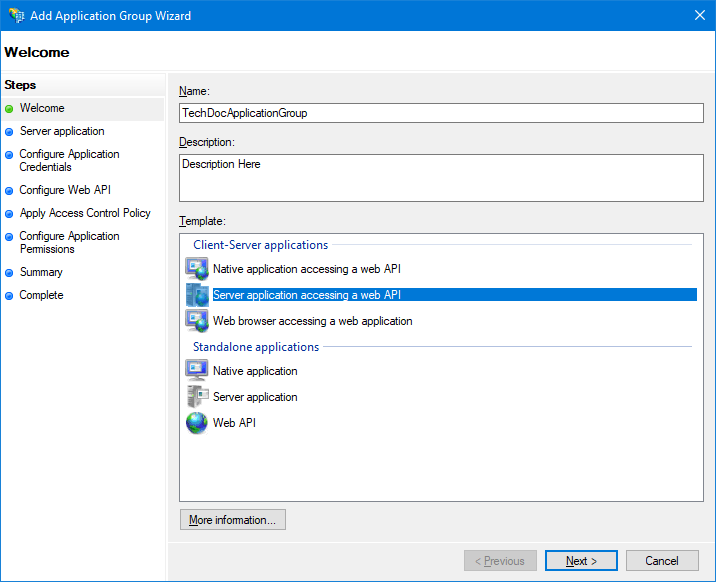
Task: Click the standalone Server application tower icon
Action: coord(197,397)
